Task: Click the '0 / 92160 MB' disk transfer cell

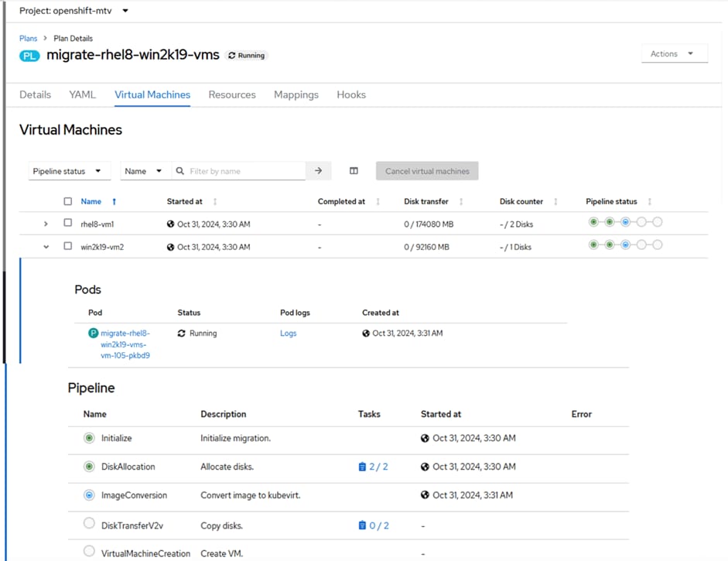Action: coord(427,247)
